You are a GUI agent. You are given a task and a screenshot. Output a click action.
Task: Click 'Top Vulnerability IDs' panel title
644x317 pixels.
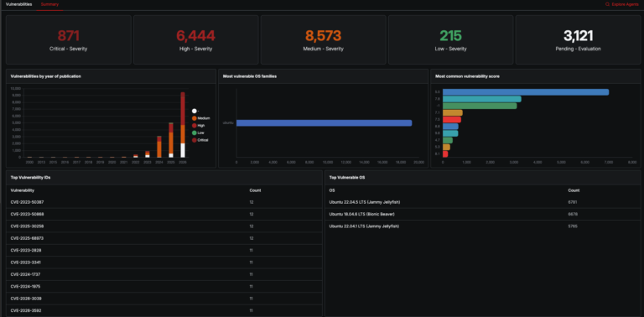point(30,178)
